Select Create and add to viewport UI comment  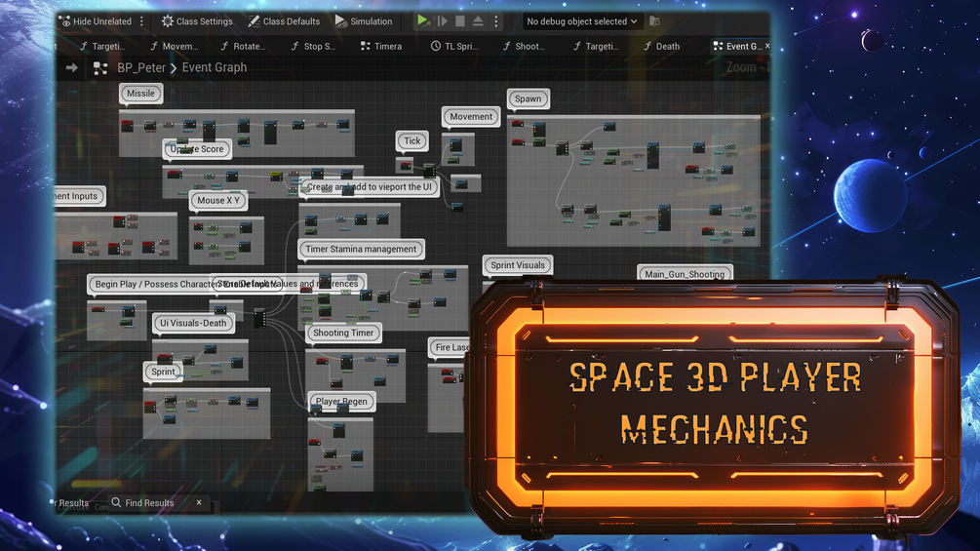pos(369,187)
